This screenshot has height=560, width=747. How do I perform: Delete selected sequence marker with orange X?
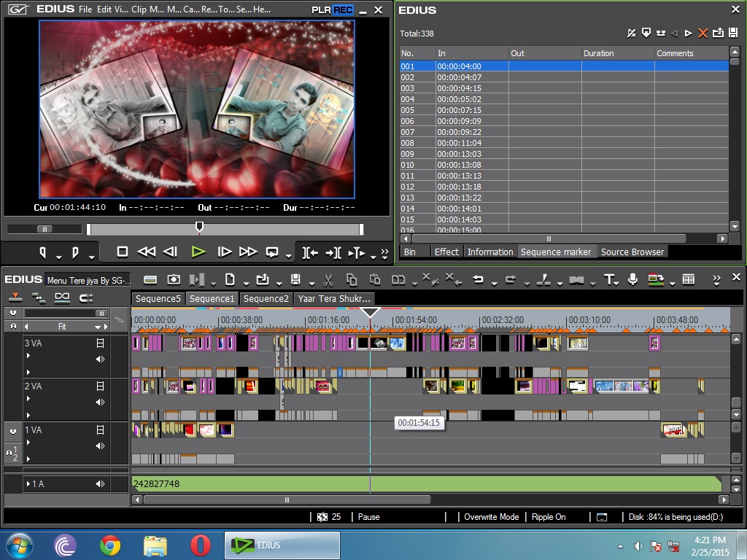point(703,33)
